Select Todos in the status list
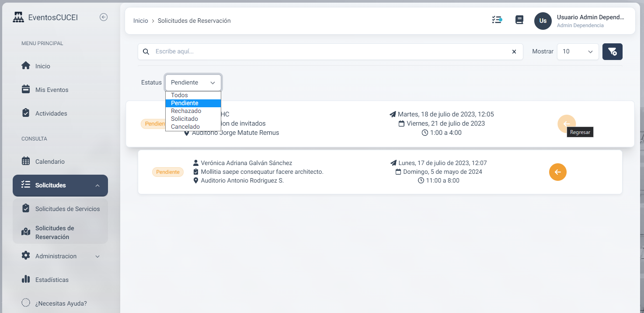 (179, 95)
